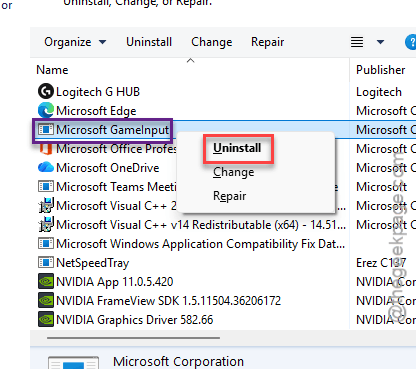Choose Change from the context menu

point(233,172)
